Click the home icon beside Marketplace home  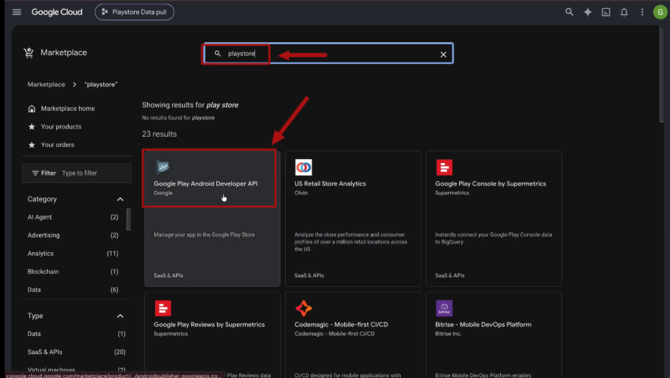32,108
